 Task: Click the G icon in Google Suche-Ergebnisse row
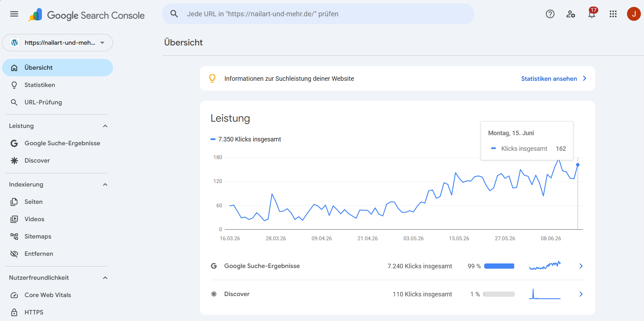tap(214, 266)
